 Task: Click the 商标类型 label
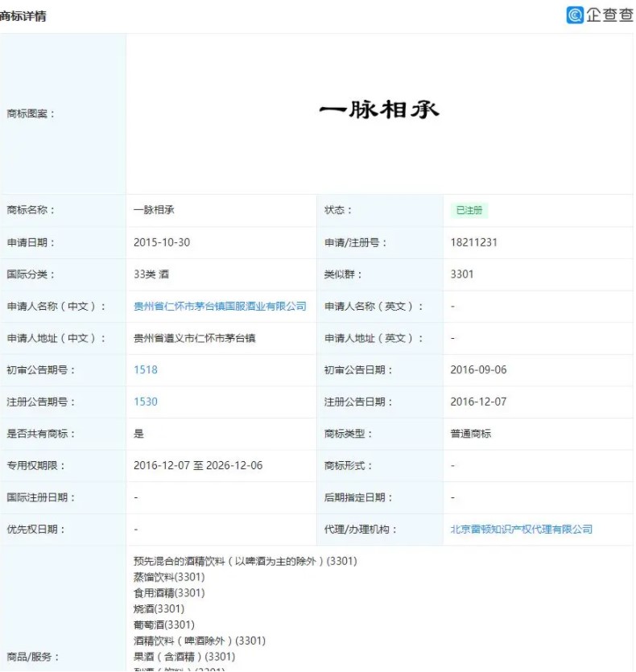[x=348, y=434]
